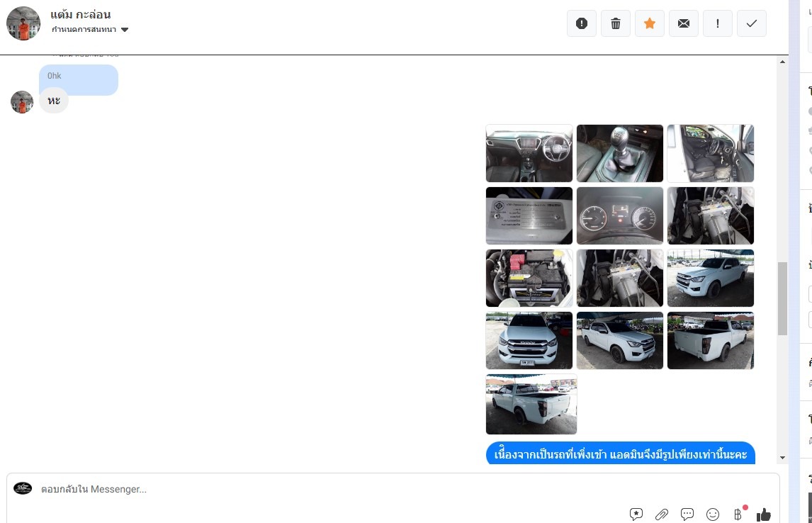Viewport: 812px width, 523px height.
Task: Open the quick reply speech bubble icon
Action: pyautogui.click(x=687, y=514)
